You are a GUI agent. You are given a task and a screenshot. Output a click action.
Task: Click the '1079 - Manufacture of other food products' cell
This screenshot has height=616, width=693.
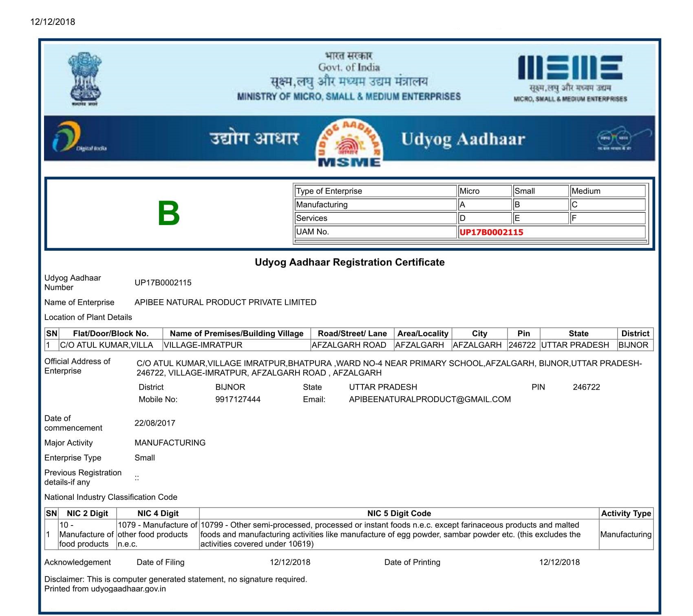[x=158, y=534]
